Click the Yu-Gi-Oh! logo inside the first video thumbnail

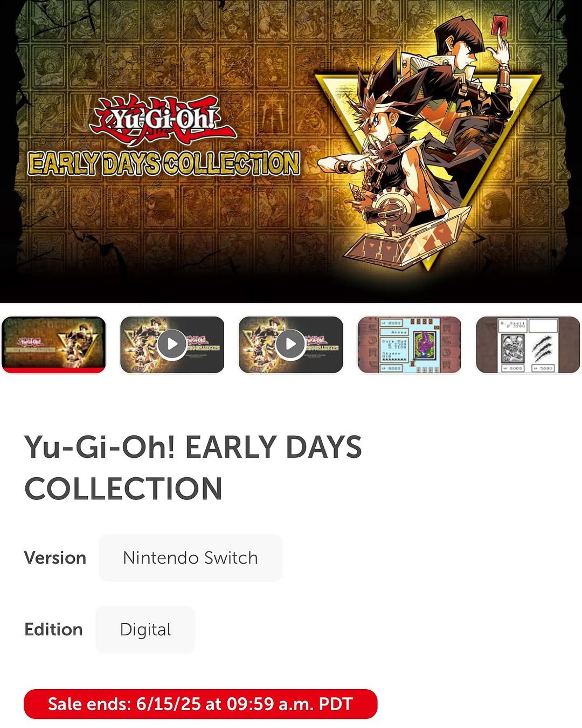197,340
